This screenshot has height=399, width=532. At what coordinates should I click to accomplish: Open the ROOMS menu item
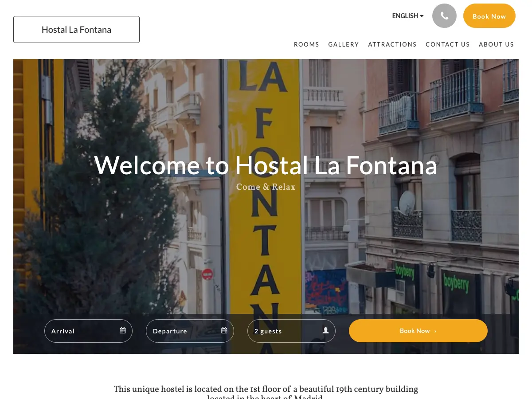click(306, 44)
